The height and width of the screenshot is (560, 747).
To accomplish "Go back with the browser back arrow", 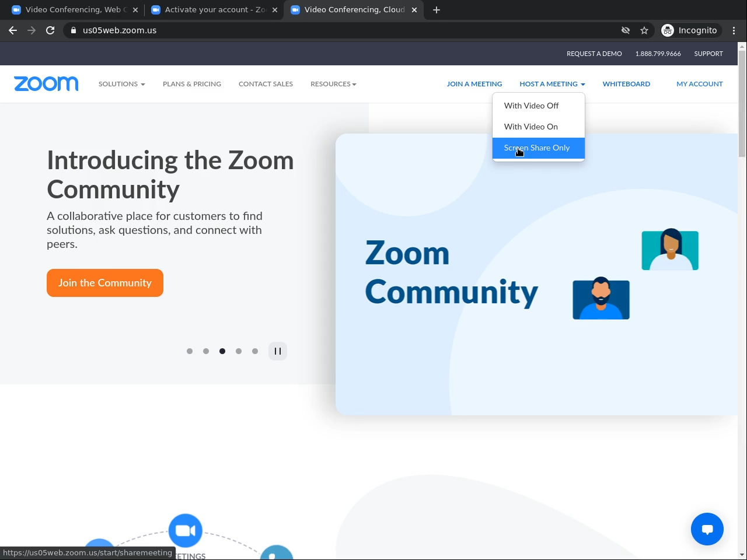I will pos(13,30).
